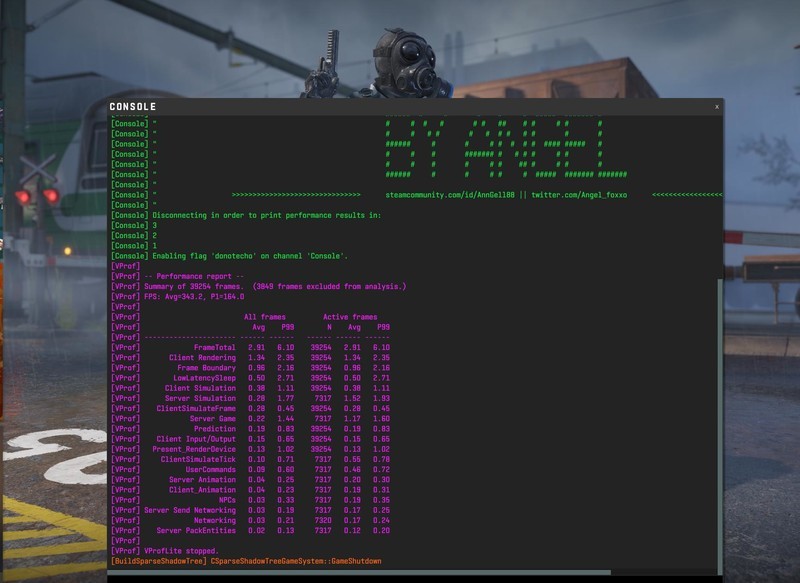The image size is (800, 583).
Task: Click the twitter.com/Angel_foxxo text
Action: pyautogui.click(x=579, y=194)
